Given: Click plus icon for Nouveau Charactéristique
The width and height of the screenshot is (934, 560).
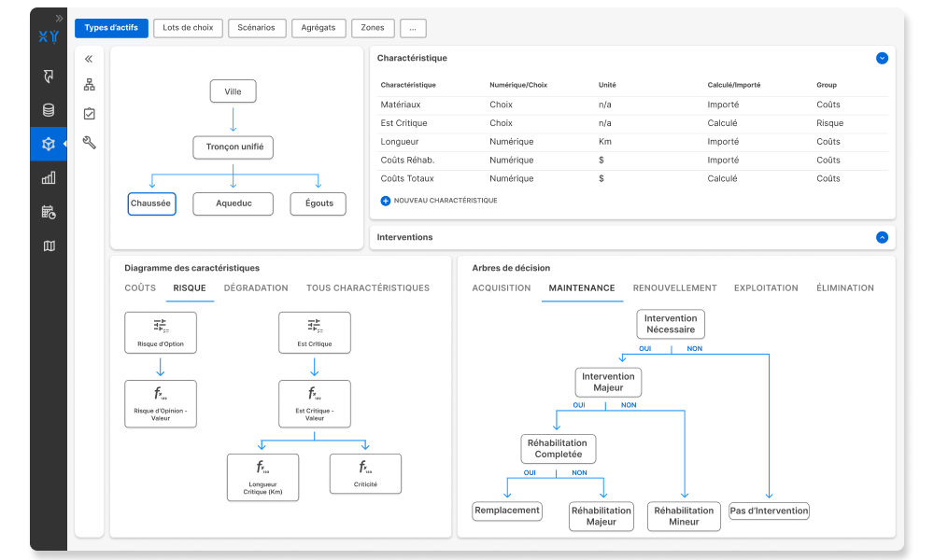Looking at the screenshot, I should click(x=386, y=202).
